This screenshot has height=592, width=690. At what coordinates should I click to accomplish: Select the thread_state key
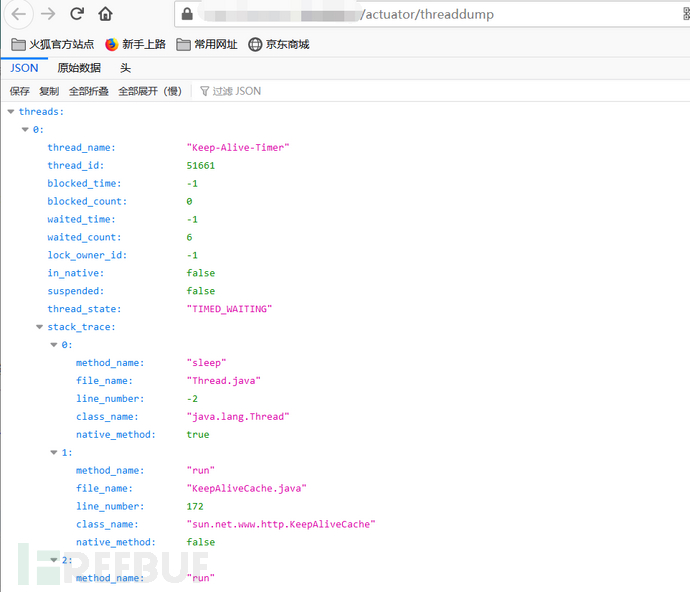tap(84, 309)
